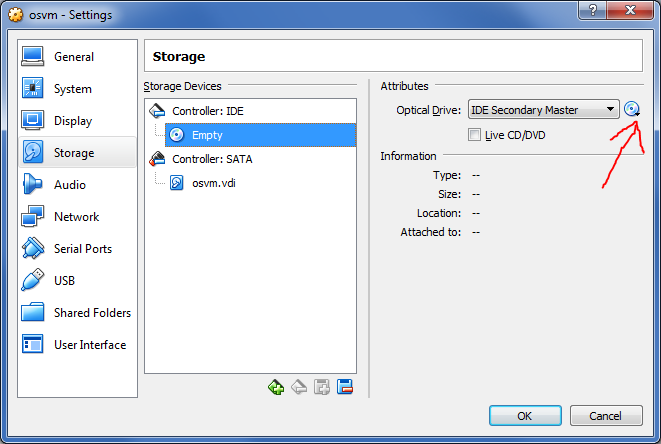Select the Controller: SATA entry

click(x=250, y=159)
